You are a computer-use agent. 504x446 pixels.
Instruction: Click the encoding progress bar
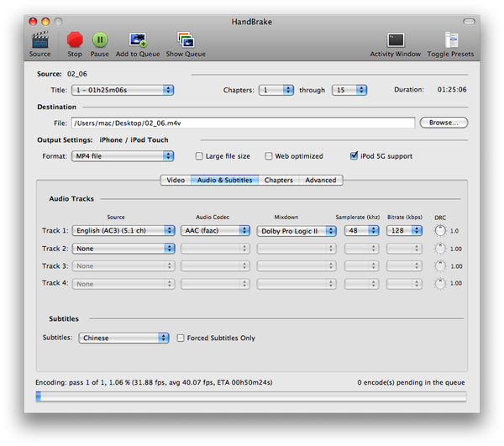click(251, 396)
